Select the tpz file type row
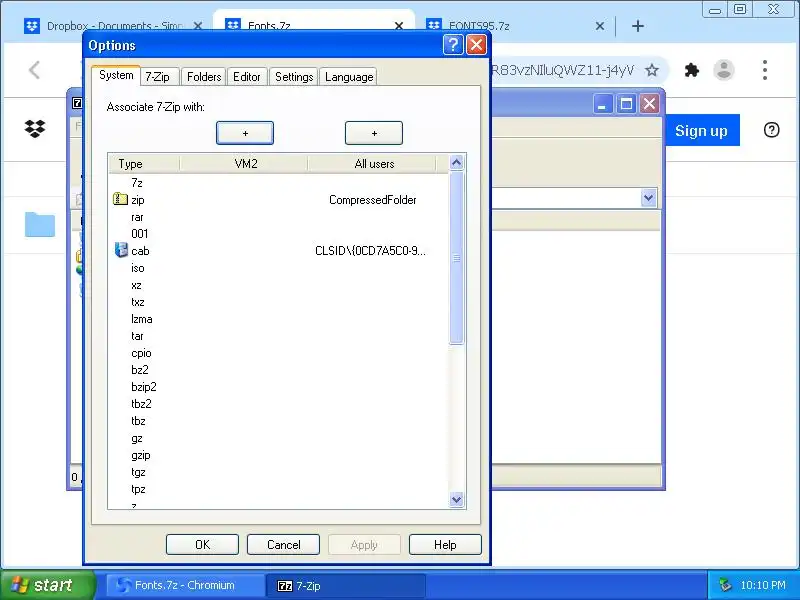This screenshot has width=800, height=600. pos(279,489)
